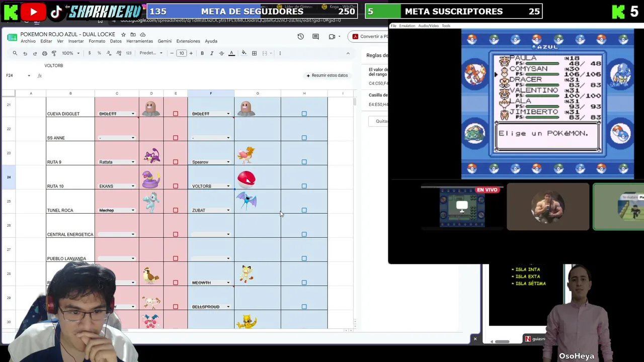The width and height of the screenshot is (644, 362).
Task: Open the three-dot more toolbar options
Action: coord(280,53)
